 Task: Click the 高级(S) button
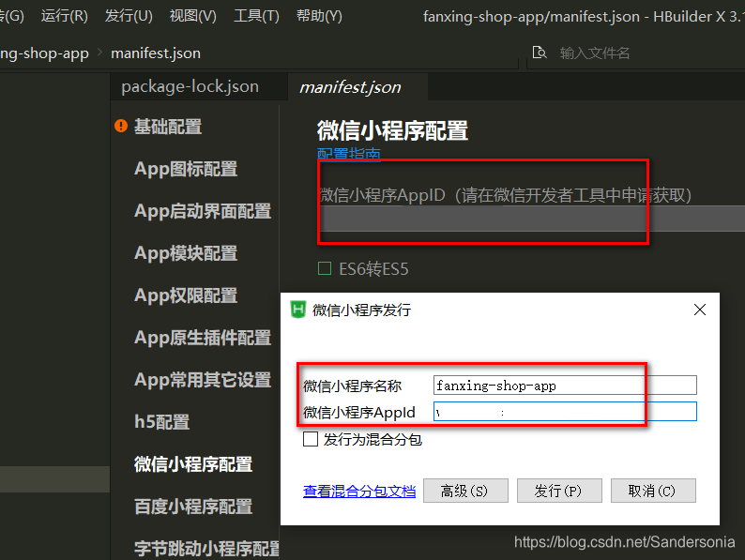[465, 491]
